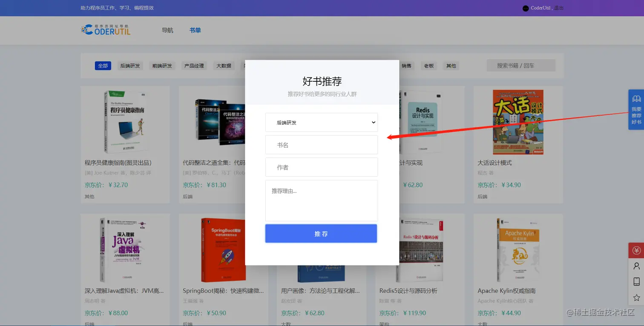Click the 大话设计模式 book title
The width and height of the screenshot is (644, 326).
(494, 163)
